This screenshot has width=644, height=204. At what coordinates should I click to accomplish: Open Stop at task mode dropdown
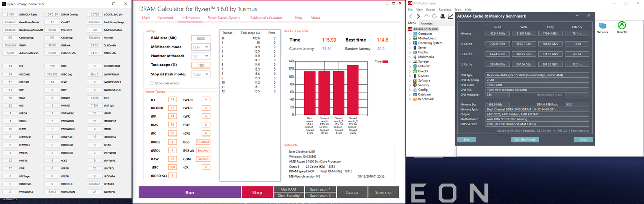[x=201, y=74]
